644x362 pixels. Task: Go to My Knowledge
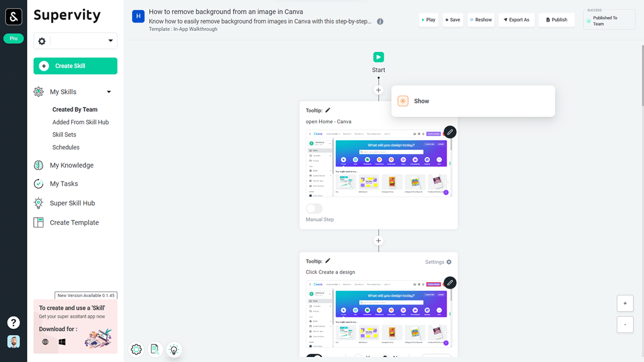click(x=71, y=165)
